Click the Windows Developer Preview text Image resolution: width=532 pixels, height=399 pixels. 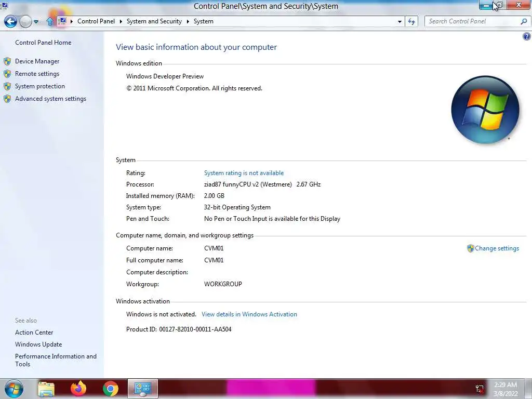165,76
